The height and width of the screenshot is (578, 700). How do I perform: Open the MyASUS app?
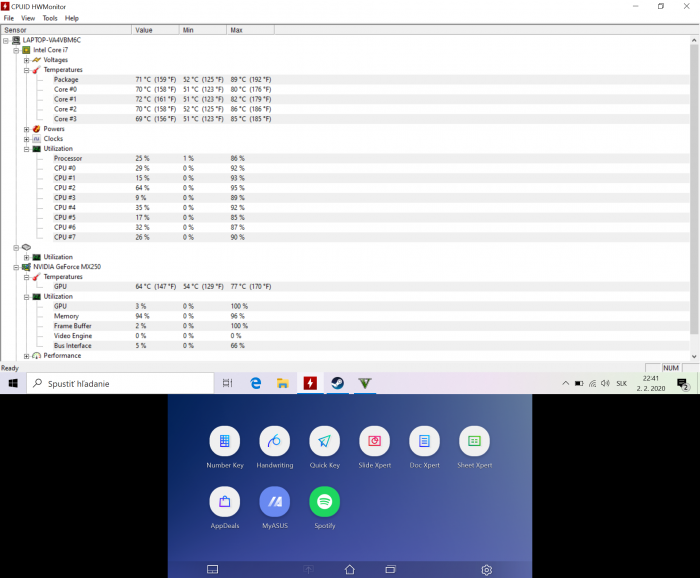point(274,501)
